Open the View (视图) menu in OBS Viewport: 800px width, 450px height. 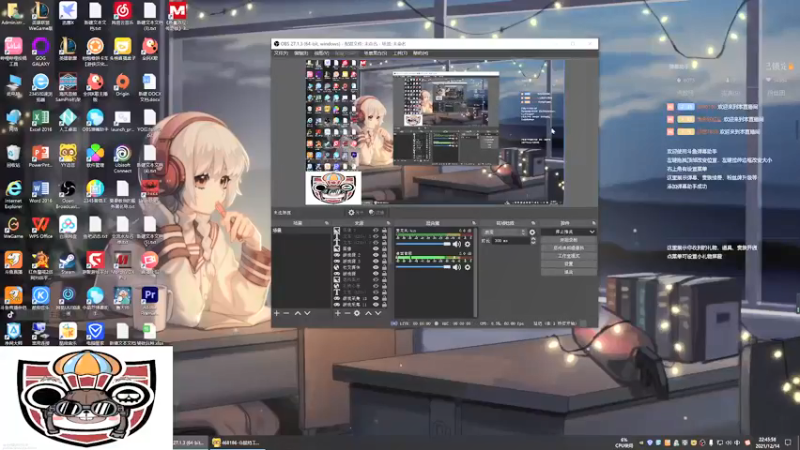(321, 53)
